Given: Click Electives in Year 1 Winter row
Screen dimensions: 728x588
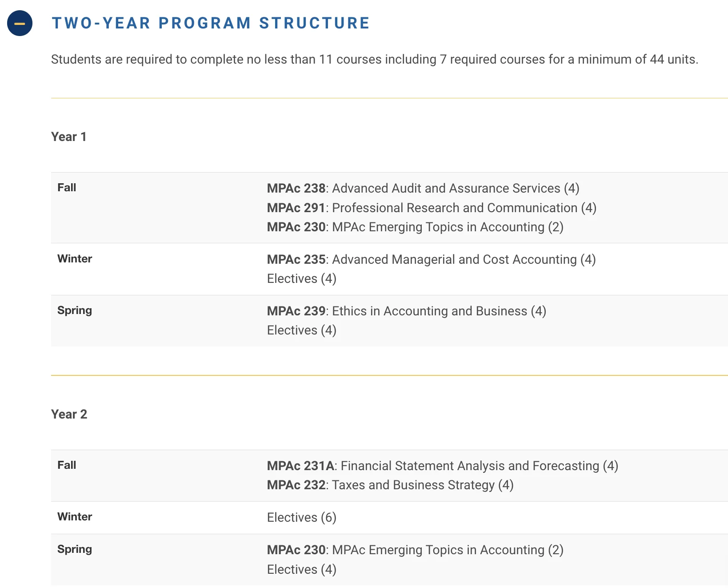Looking at the screenshot, I should 301,278.
